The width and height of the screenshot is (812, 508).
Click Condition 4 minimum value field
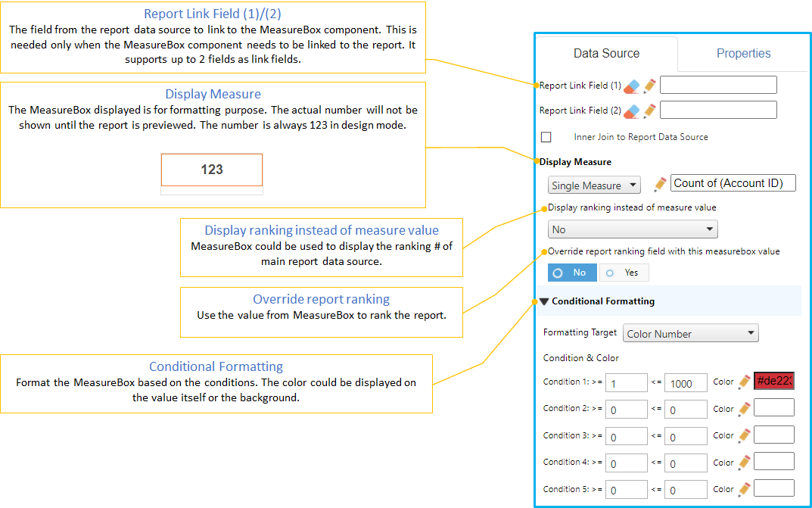[626, 463]
